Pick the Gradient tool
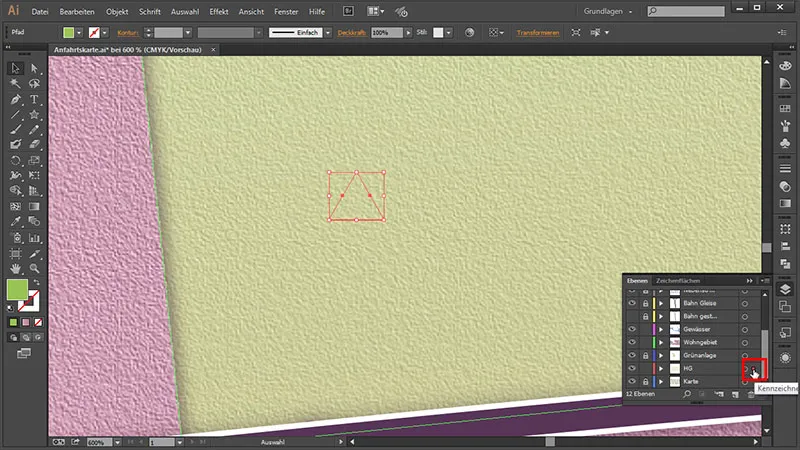The image size is (800, 450). 34,206
